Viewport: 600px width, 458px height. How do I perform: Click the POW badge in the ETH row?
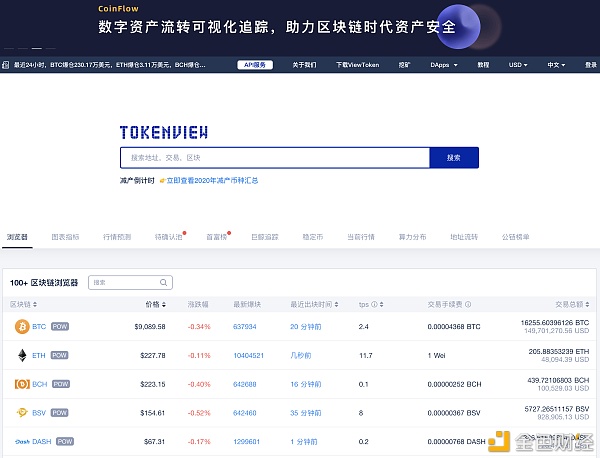coord(59,355)
